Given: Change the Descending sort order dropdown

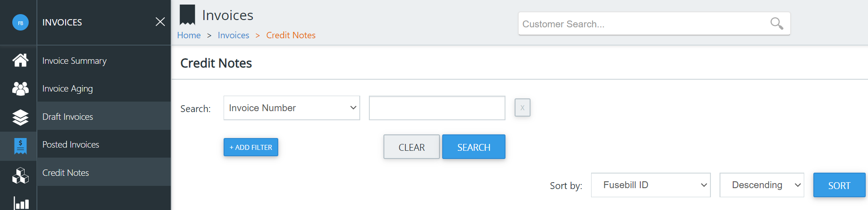Looking at the screenshot, I should [761, 185].
